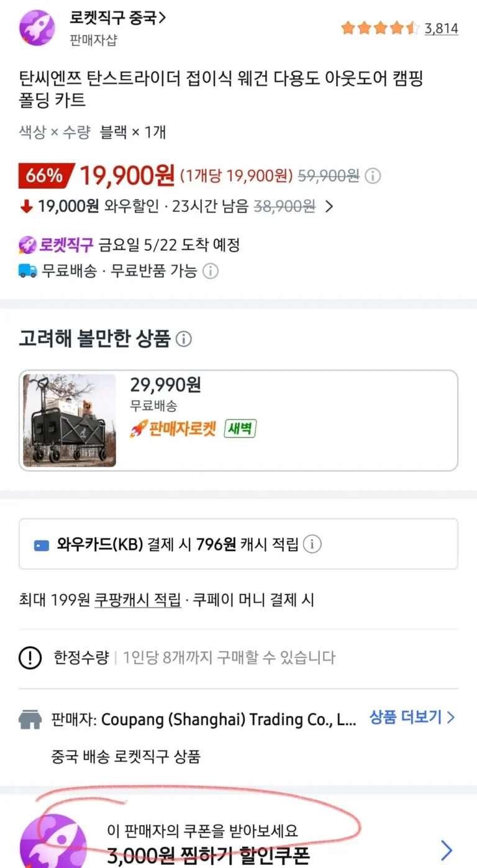Tap the blue delivery truck icon
This screenshot has height=868, width=477.
click(28, 271)
